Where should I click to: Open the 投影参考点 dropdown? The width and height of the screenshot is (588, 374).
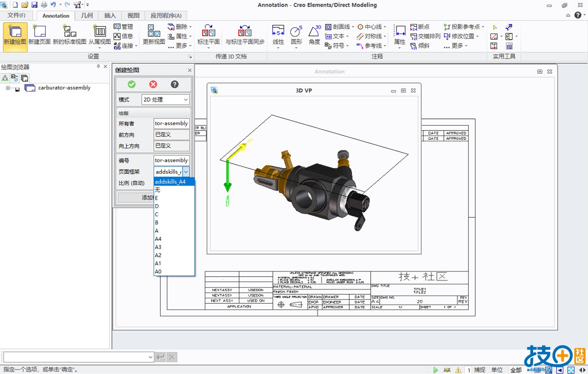tap(483, 27)
